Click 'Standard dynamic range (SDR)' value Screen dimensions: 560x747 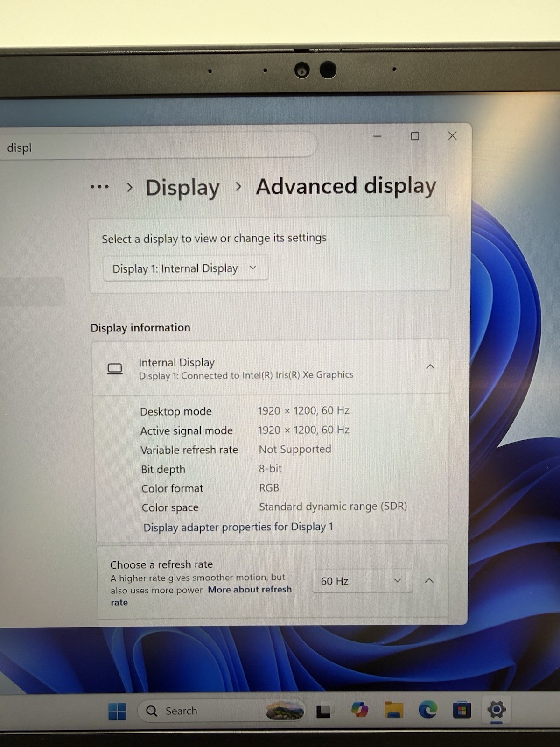tap(333, 507)
